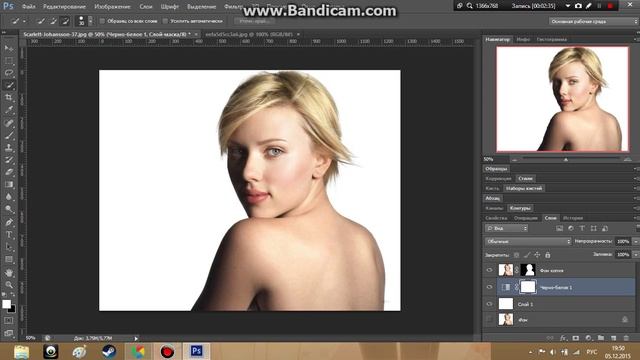This screenshot has width=640, height=360.
Task: Open the 'Редактирование' menu
Action: coord(64,7)
